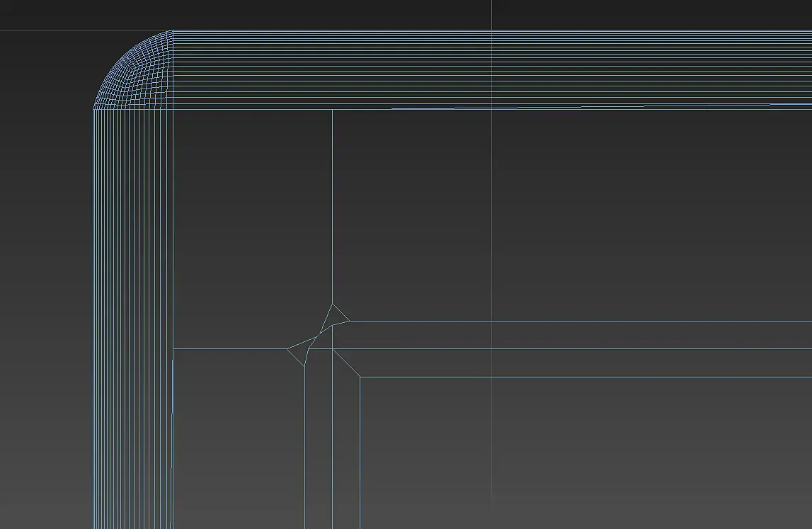The width and height of the screenshot is (812, 529).
Task: Pick the long vertical edge above the twisted vertex
Action: point(333,207)
